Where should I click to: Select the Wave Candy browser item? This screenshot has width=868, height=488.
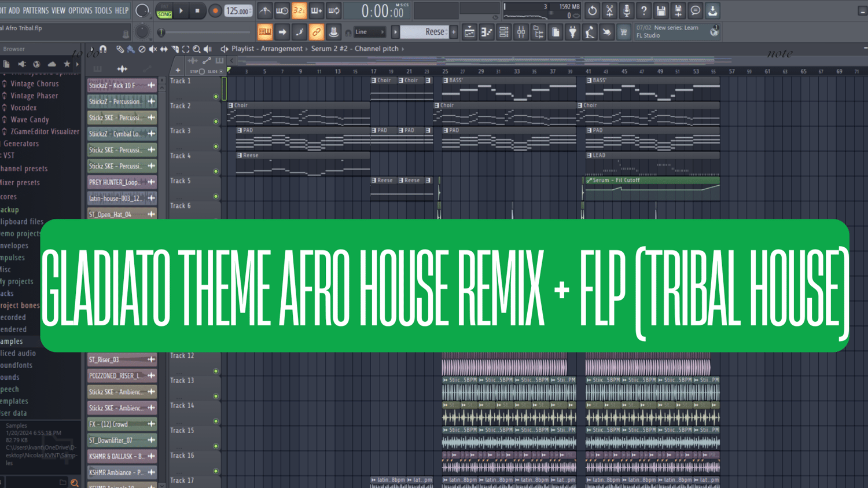[x=30, y=120]
